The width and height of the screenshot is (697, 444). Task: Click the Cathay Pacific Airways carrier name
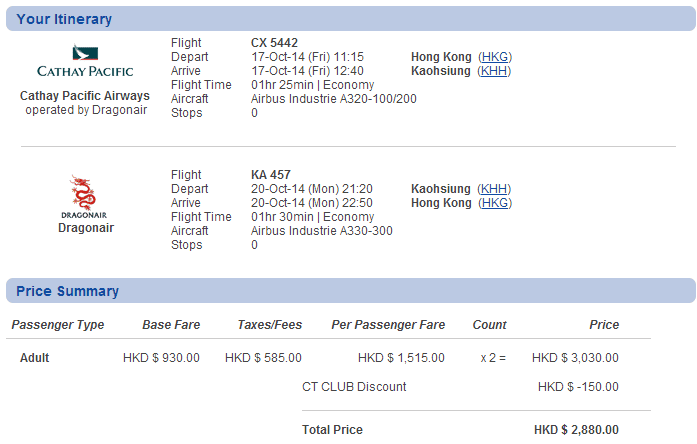[85, 97]
